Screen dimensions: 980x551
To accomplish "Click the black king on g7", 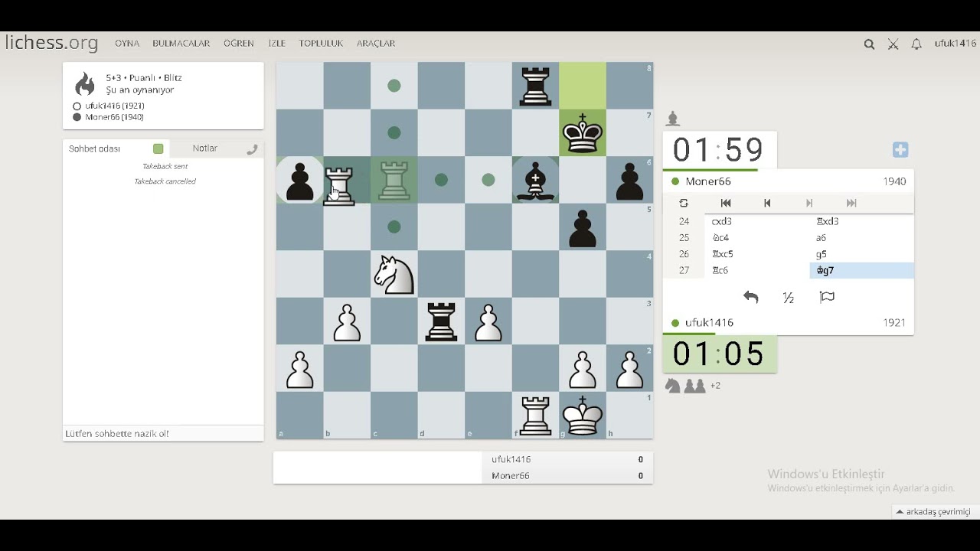I will (x=583, y=133).
